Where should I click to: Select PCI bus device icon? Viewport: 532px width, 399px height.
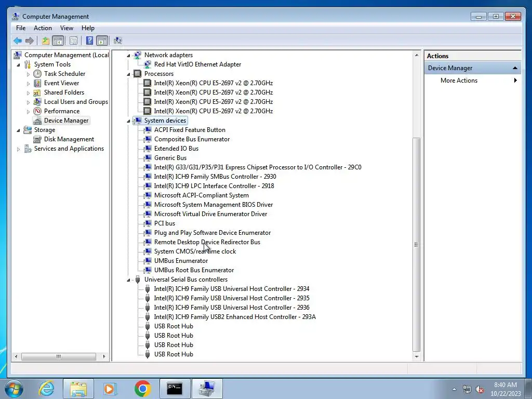click(x=147, y=223)
